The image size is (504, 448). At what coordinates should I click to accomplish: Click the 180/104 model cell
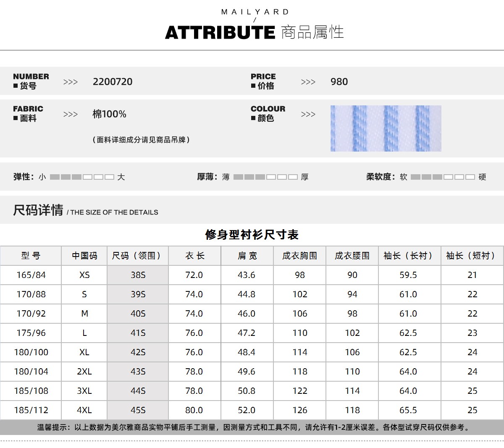click(31, 372)
